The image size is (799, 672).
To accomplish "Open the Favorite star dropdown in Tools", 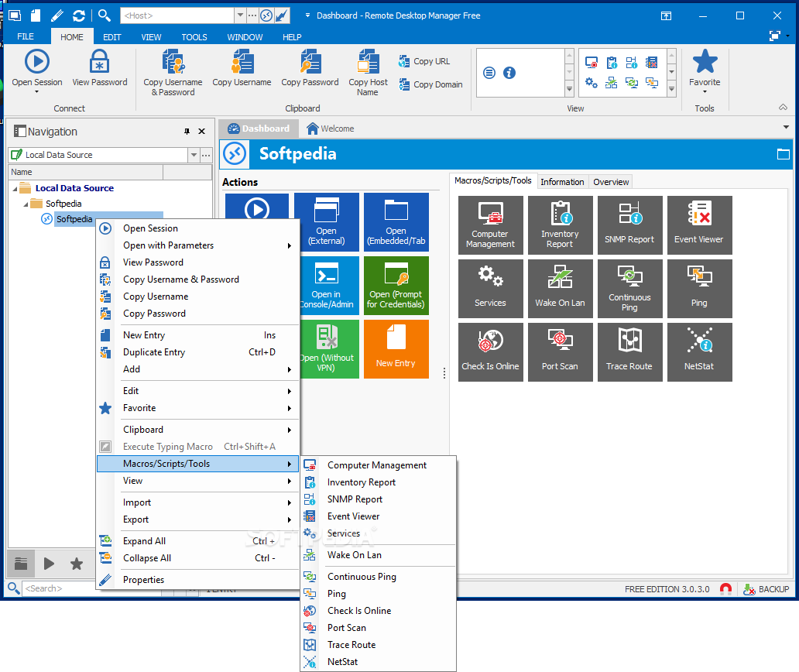I will (705, 71).
